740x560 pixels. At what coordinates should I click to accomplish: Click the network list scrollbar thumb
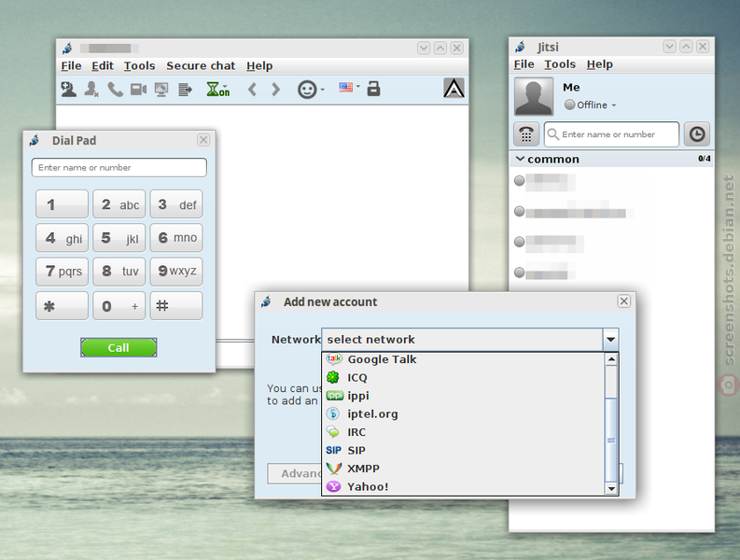pyautogui.click(x=611, y=441)
